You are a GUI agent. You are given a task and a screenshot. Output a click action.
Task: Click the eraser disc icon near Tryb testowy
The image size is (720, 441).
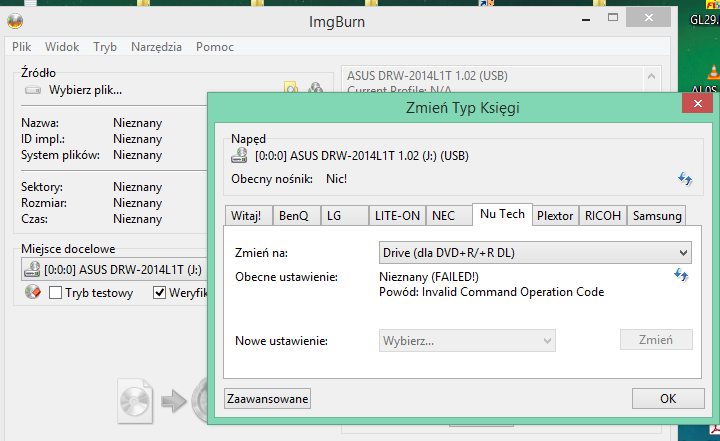33,292
